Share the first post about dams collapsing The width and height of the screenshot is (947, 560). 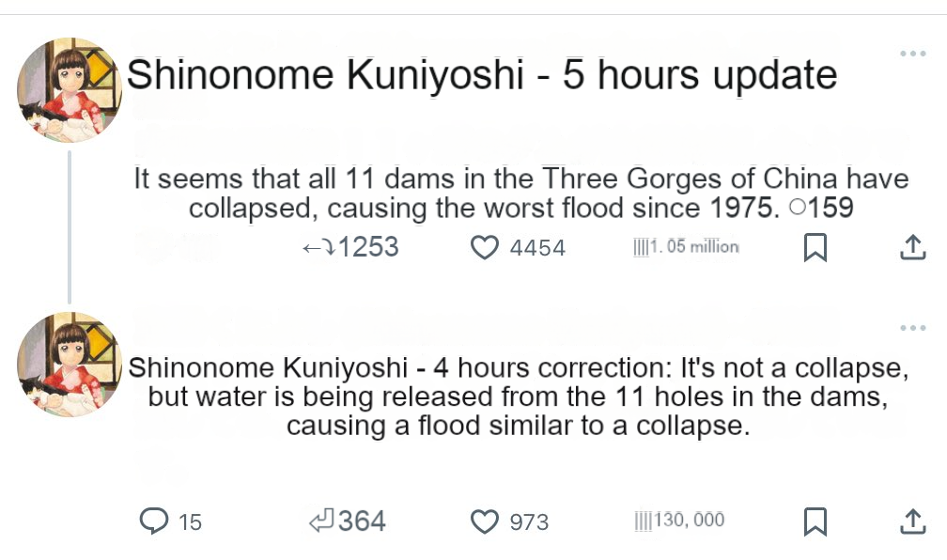912,248
